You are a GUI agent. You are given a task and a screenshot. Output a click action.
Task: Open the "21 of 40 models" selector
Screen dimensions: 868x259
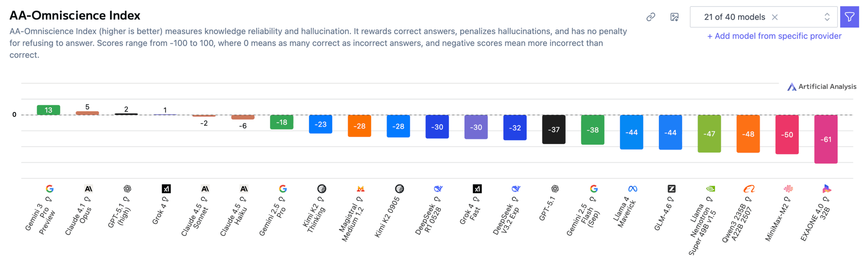734,17
